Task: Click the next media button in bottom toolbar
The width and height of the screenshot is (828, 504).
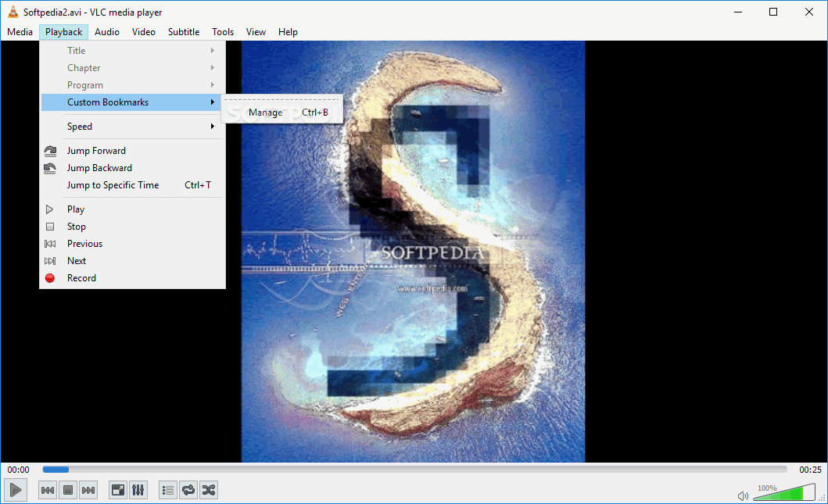Action: [x=88, y=490]
